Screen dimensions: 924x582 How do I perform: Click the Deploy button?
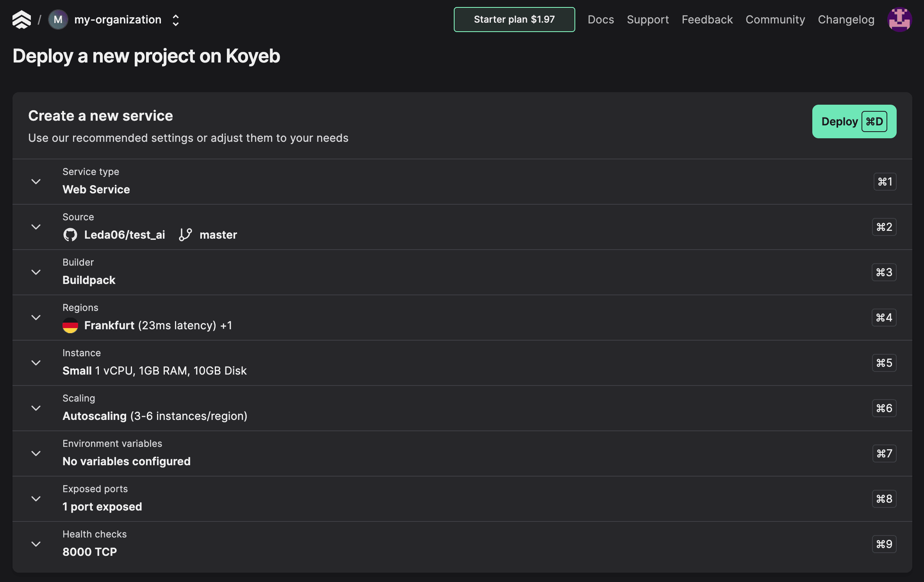pos(854,121)
